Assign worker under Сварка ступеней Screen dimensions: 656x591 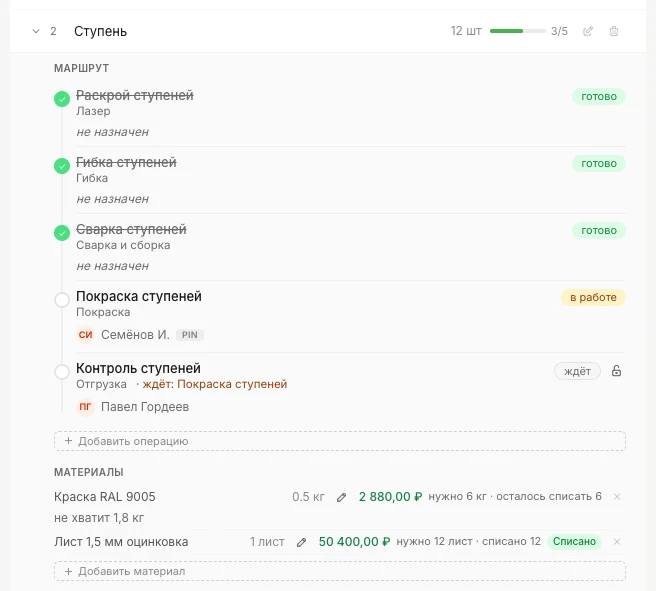113,266
